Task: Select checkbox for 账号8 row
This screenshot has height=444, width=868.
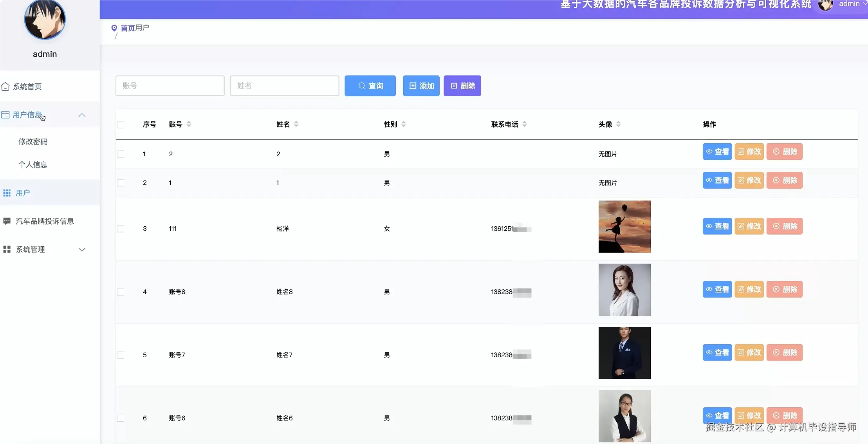Action: (x=121, y=292)
